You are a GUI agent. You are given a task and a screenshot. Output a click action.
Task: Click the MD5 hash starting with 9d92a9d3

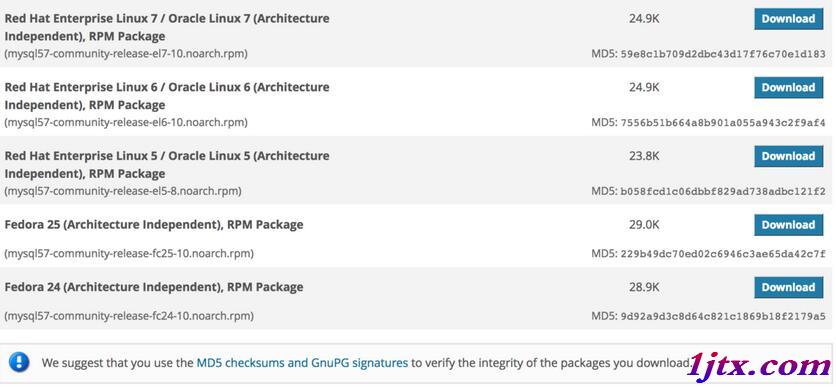click(x=723, y=317)
